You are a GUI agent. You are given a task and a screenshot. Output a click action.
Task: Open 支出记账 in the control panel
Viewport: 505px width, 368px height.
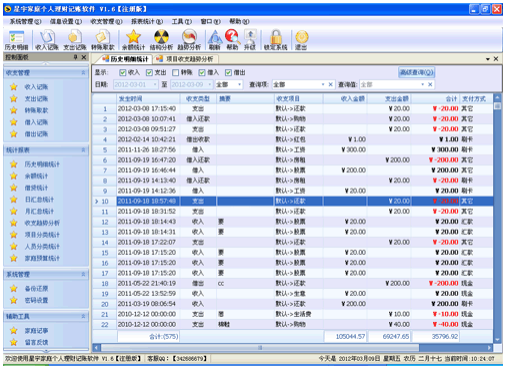coord(36,99)
